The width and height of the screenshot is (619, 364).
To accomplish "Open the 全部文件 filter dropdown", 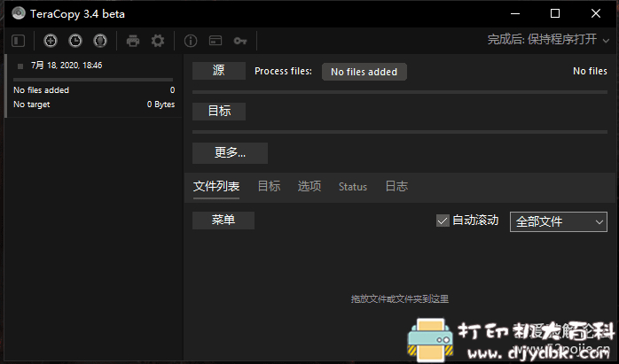I will [558, 221].
